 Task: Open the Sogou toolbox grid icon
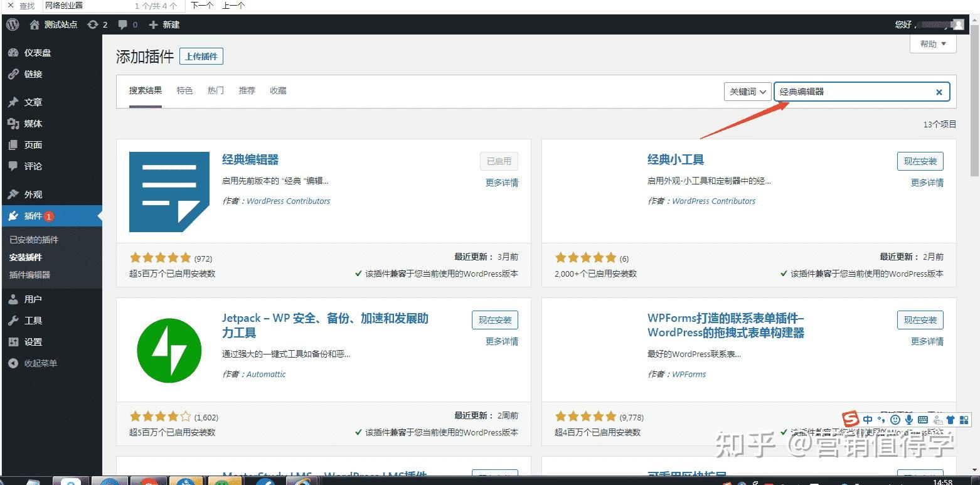(x=965, y=419)
